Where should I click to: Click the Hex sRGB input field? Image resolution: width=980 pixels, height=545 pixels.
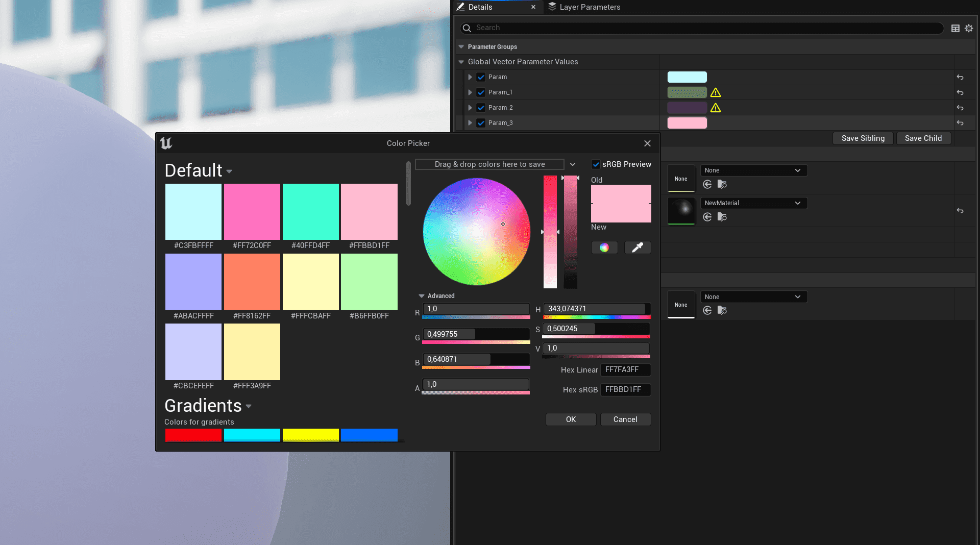[x=625, y=389]
